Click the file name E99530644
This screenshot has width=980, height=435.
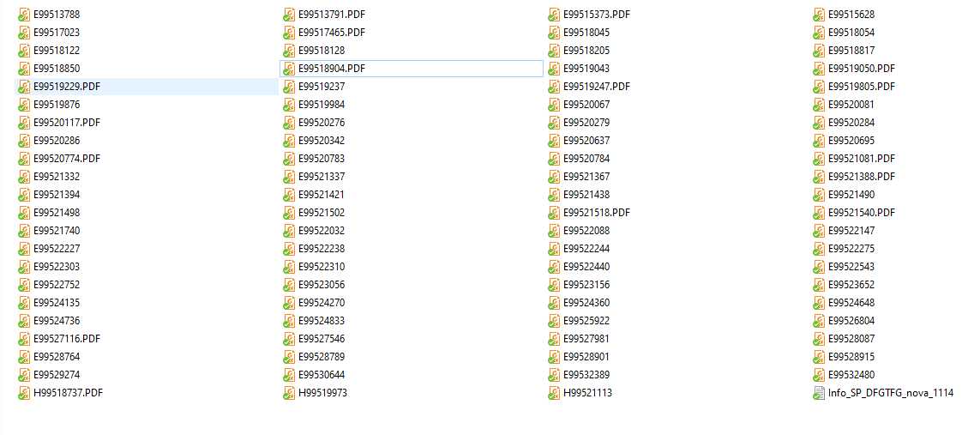pos(322,375)
